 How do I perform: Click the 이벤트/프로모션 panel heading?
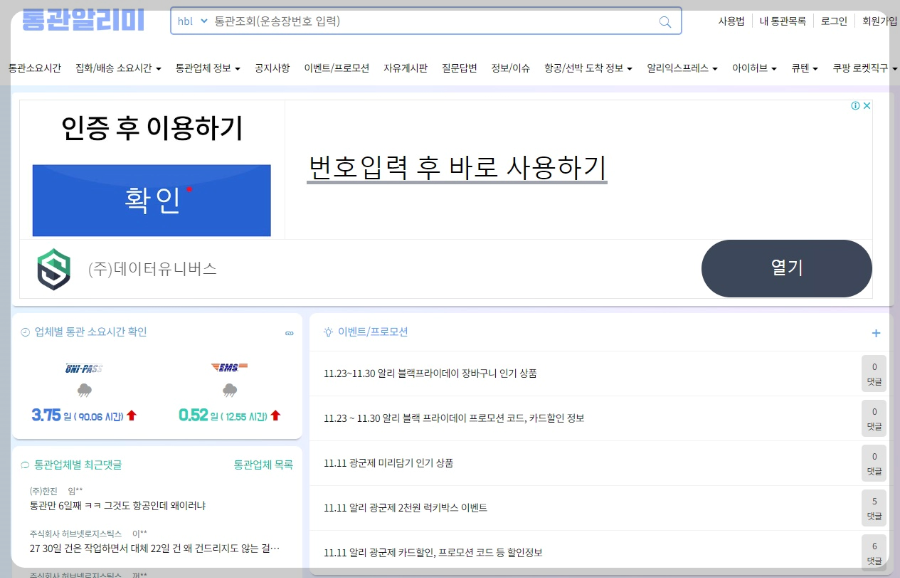tap(373, 332)
